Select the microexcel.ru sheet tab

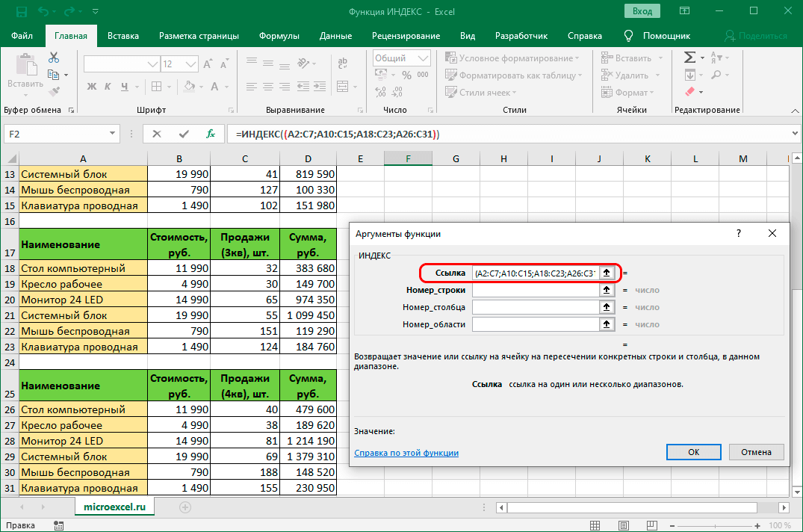pos(115,507)
